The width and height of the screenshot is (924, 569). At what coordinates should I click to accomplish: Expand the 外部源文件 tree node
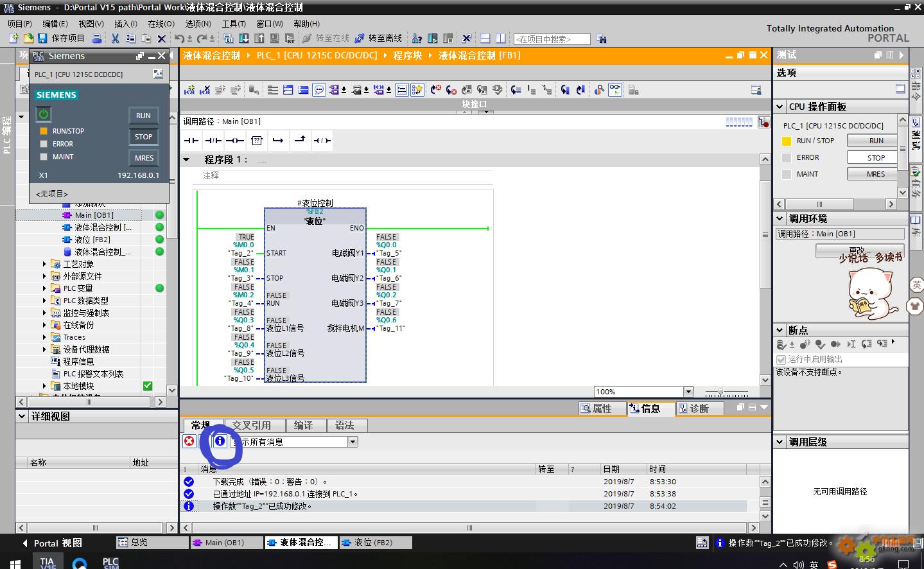tap(44, 276)
